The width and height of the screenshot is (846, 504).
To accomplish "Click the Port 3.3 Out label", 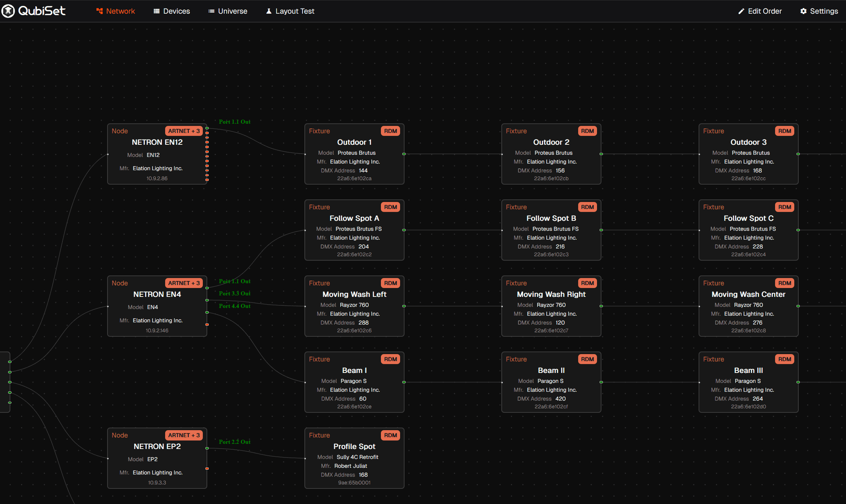I will click(235, 294).
